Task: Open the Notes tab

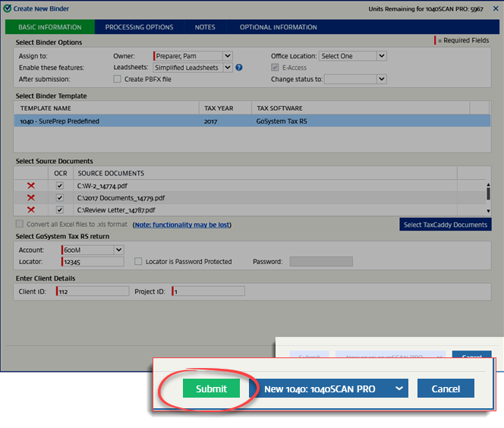Action: [204, 27]
